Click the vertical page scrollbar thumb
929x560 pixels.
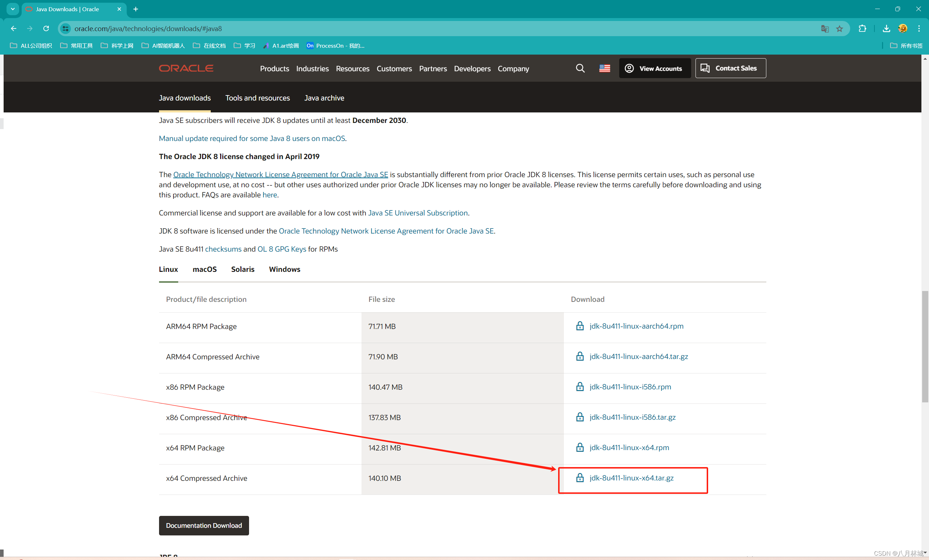click(925, 347)
